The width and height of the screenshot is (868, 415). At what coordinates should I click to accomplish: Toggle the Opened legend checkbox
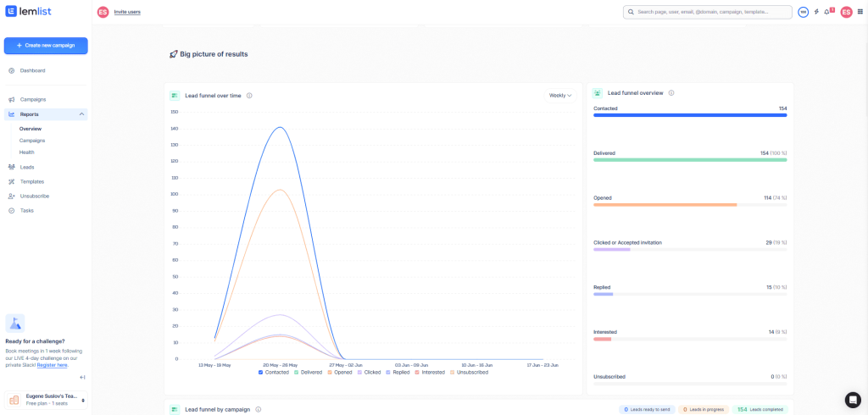[x=330, y=373]
